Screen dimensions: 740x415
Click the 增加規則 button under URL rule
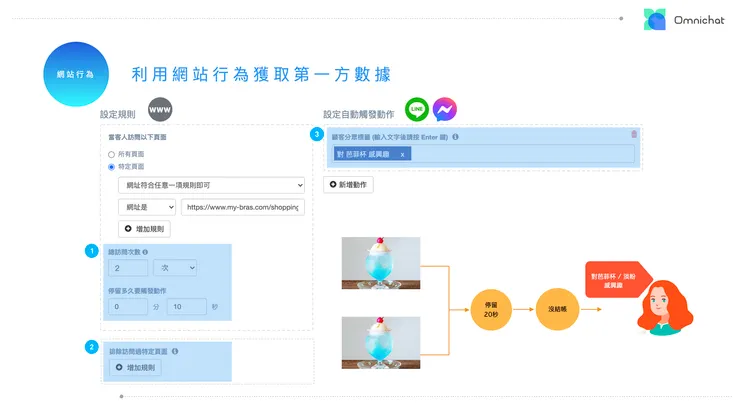tap(144, 229)
